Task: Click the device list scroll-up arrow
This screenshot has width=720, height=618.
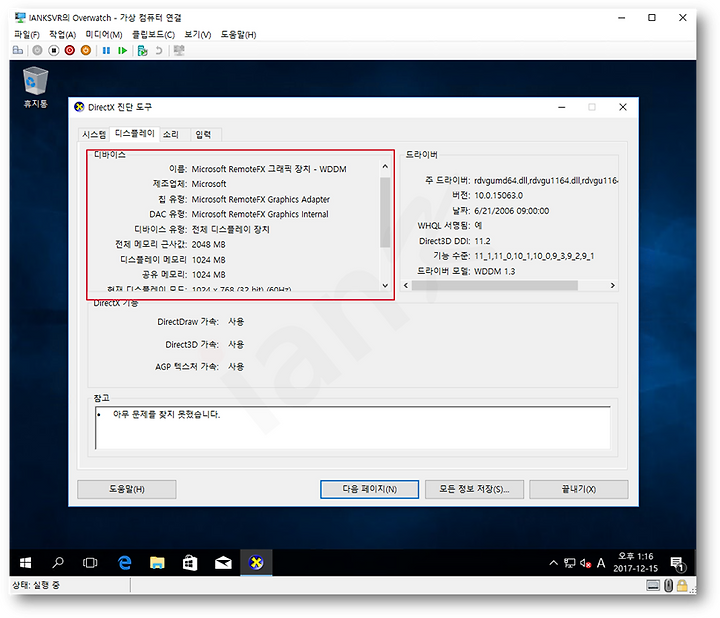Action: click(x=385, y=167)
